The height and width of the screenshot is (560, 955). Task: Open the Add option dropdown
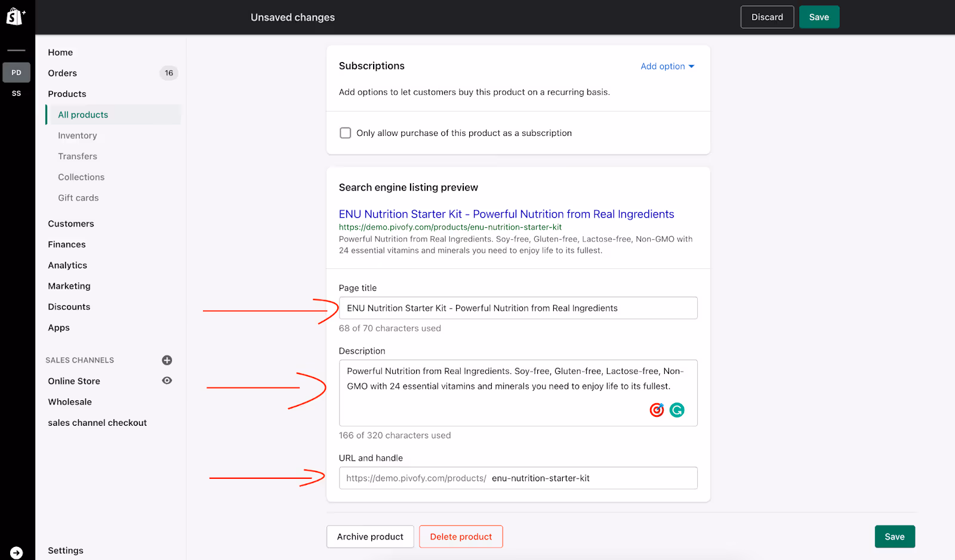pos(667,66)
